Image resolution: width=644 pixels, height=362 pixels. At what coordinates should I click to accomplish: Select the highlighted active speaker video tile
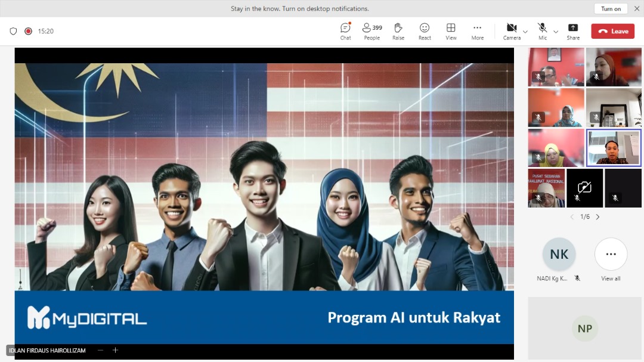tap(614, 148)
